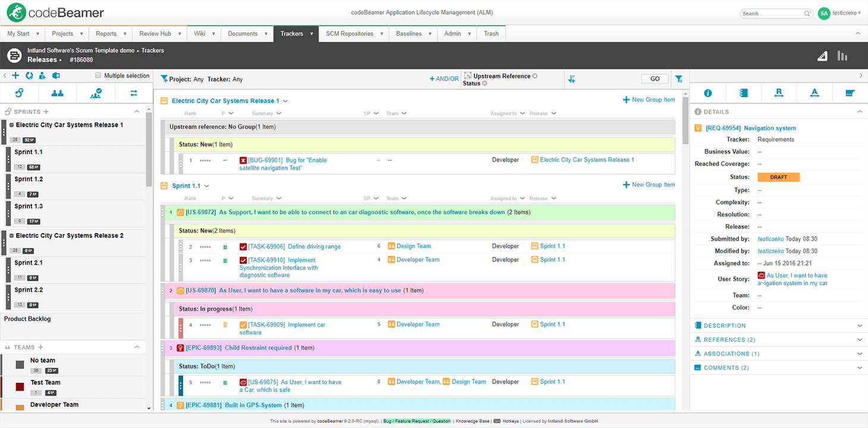The width and height of the screenshot is (868, 428).
Task: Click the add-user icon in the left panel toolbar
Action: tap(42, 75)
